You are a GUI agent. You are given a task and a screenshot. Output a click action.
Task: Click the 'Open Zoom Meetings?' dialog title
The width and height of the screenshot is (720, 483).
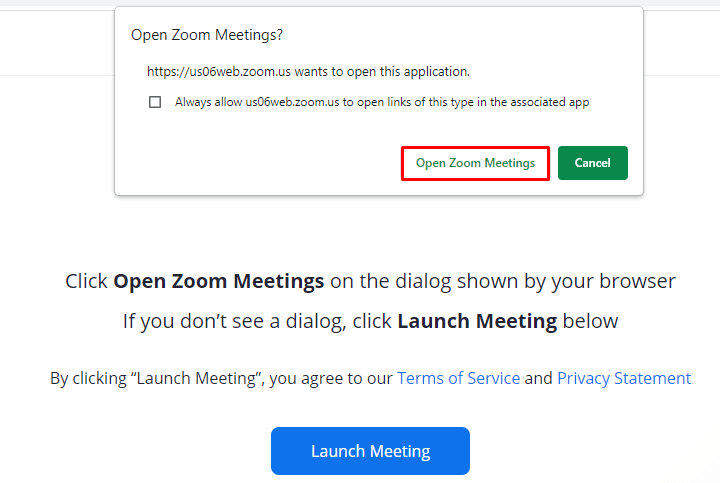[207, 35]
